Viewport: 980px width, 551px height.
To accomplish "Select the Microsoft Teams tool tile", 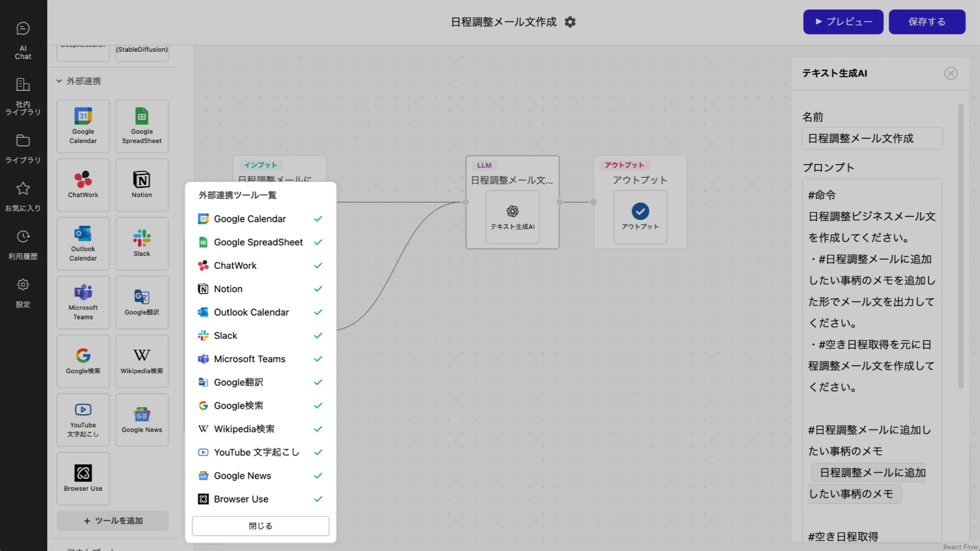I will pyautogui.click(x=83, y=302).
